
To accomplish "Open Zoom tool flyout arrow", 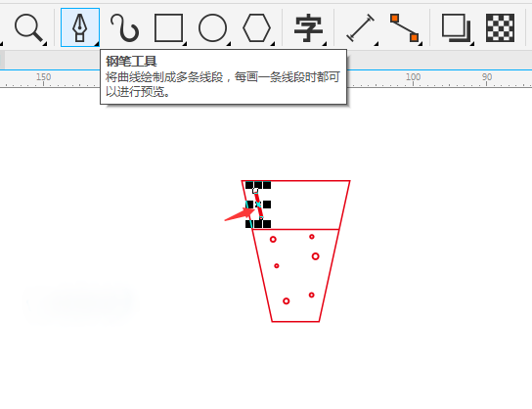I will click(x=45, y=44).
